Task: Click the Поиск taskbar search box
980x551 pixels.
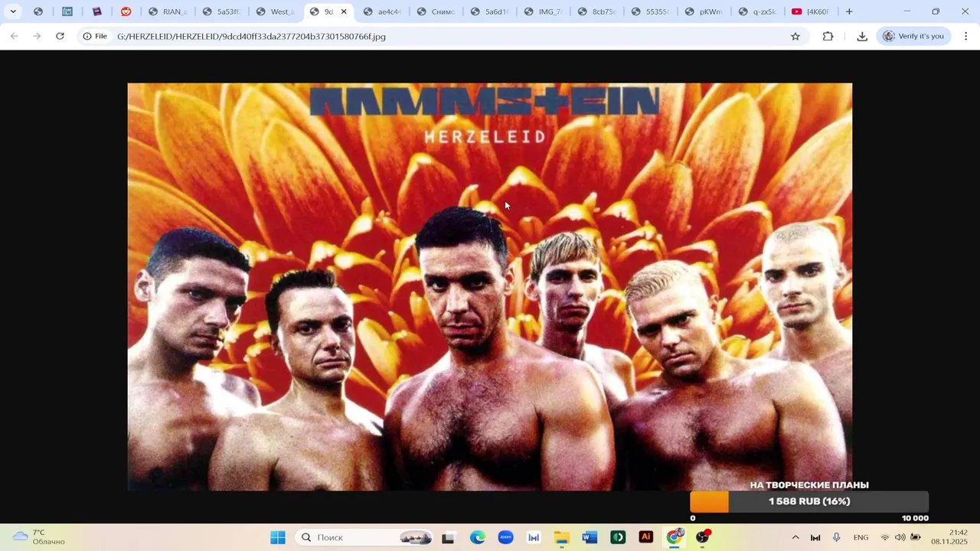Action: (364, 537)
